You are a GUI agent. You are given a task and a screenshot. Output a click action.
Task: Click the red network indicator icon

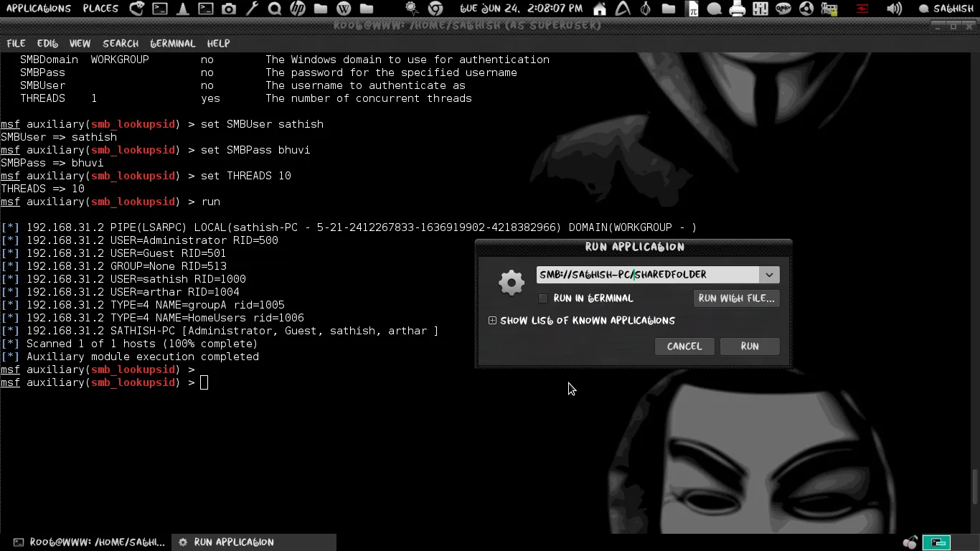[862, 9]
